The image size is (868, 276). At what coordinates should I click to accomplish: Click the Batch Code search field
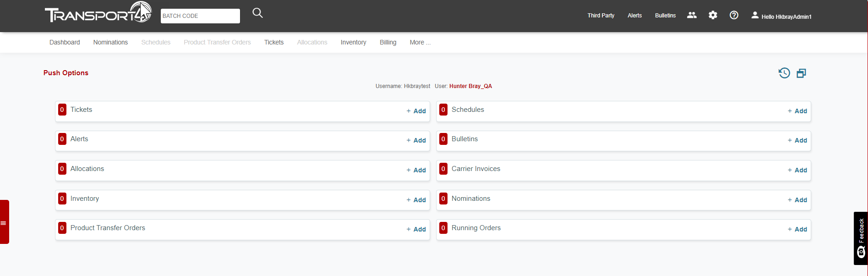(200, 16)
